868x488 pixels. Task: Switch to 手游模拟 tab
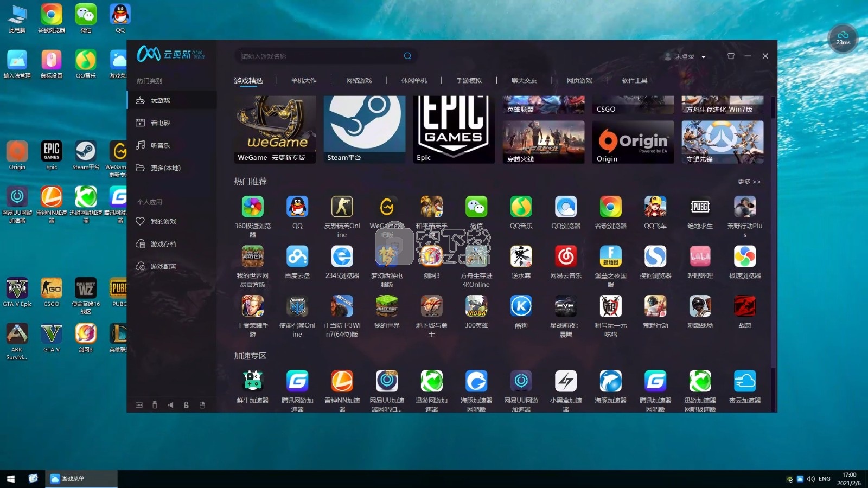point(469,80)
